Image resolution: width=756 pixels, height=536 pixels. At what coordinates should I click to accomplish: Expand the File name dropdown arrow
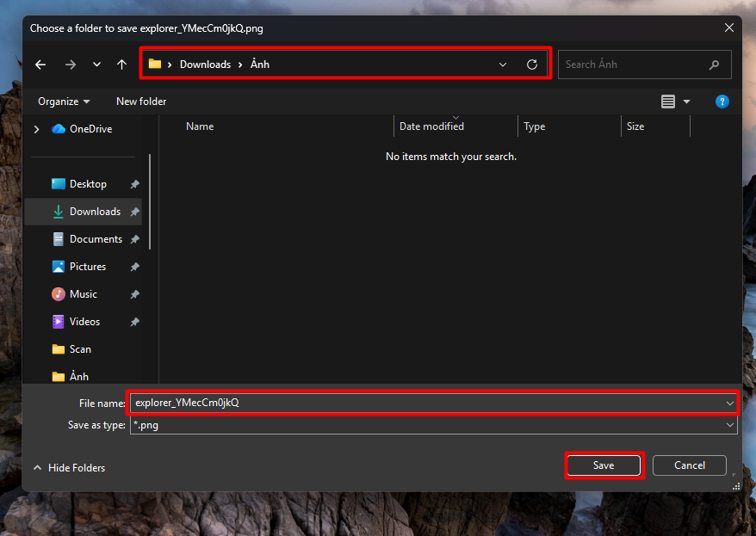click(730, 404)
